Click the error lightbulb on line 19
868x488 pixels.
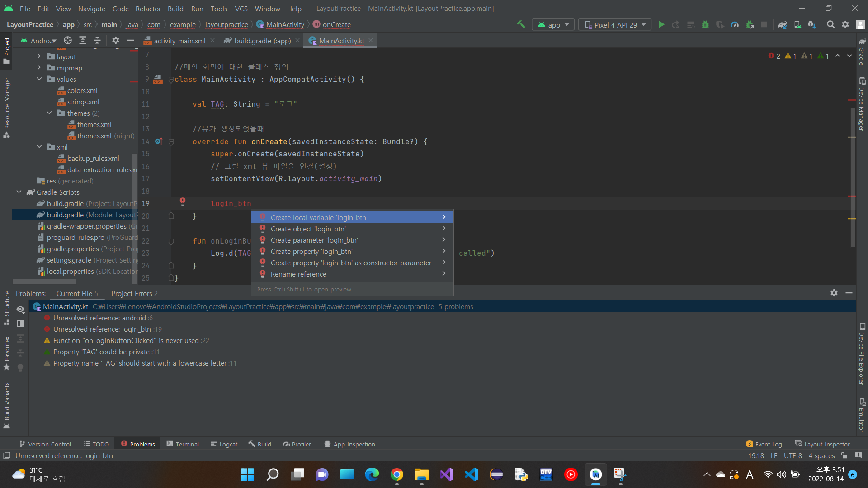[183, 202]
